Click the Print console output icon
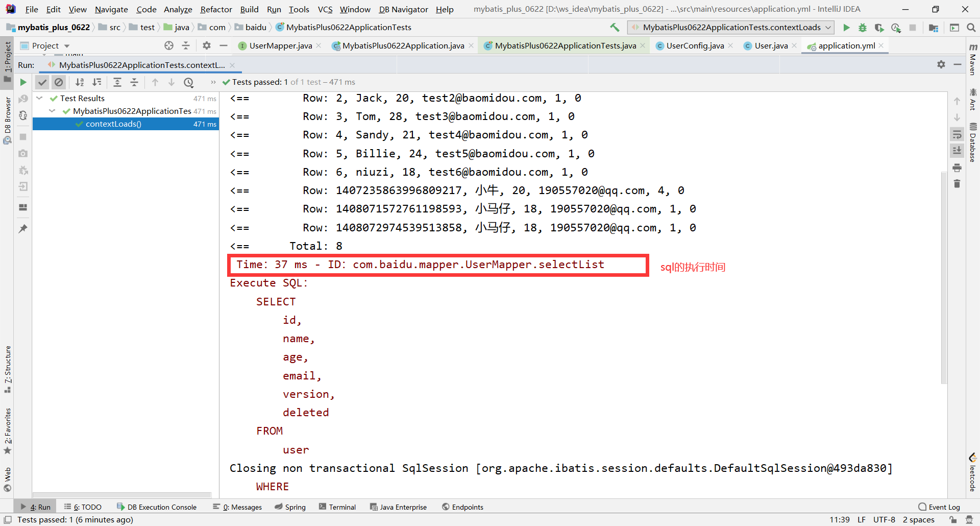The image size is (980, 526). coord(957,168)
